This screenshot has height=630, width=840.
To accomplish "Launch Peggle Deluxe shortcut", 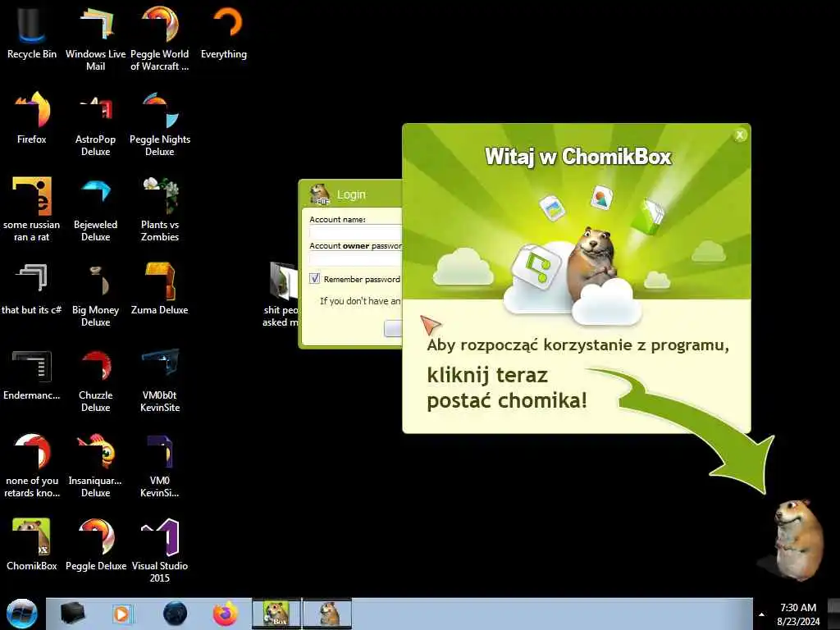I will [95, 545].
